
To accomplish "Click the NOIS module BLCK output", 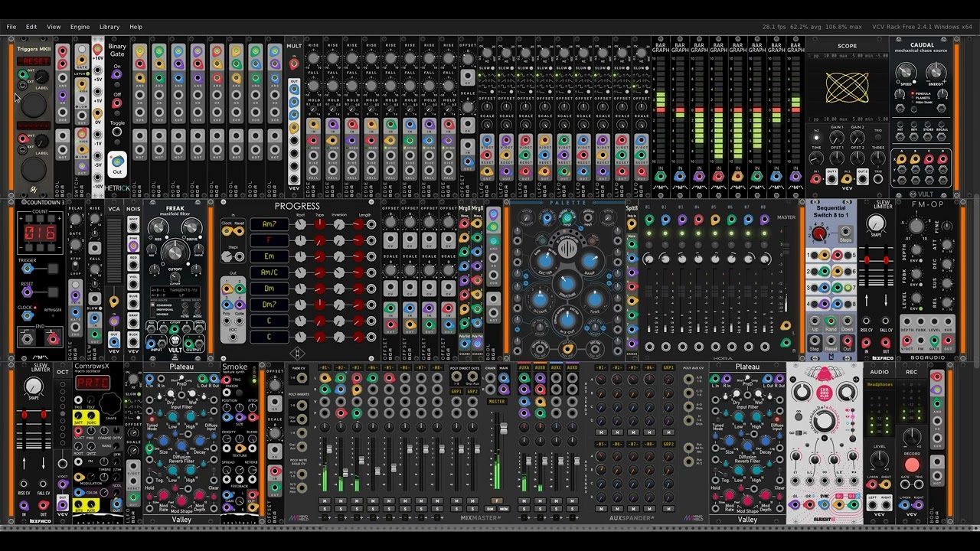I will [x=133, y=342].
